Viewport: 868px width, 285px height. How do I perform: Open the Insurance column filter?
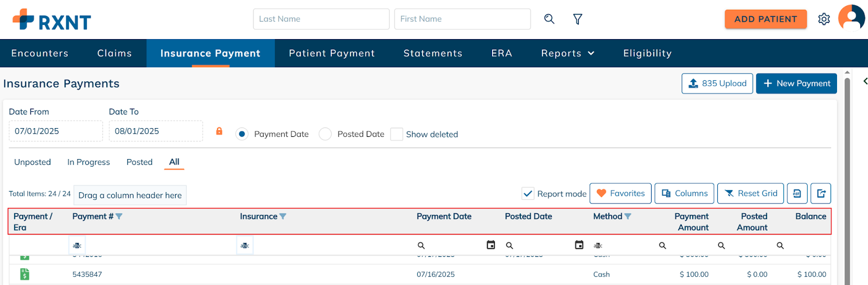point(283,216)
